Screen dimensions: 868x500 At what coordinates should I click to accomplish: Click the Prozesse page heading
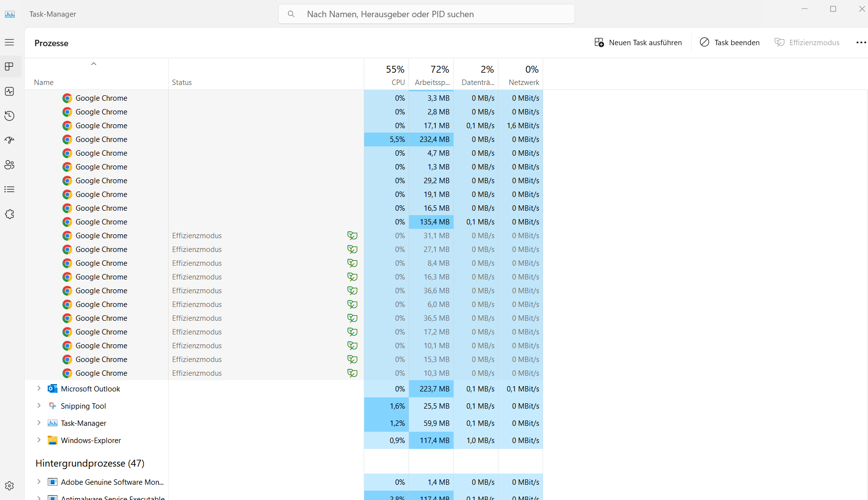point(52,43)
